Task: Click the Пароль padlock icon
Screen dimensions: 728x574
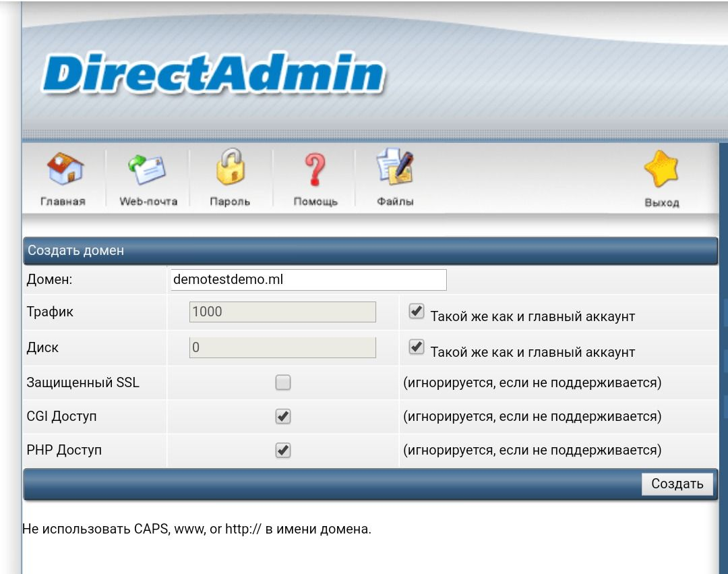Action: click(231, 167)
